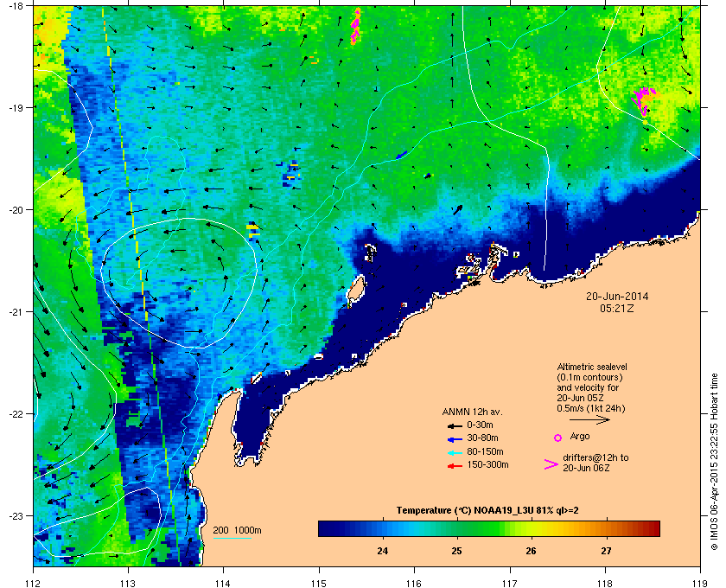The height and width of the screenshot is (588, 726).
Task: Click the red 150-300m legend arrow
Action: click(455, 466)
